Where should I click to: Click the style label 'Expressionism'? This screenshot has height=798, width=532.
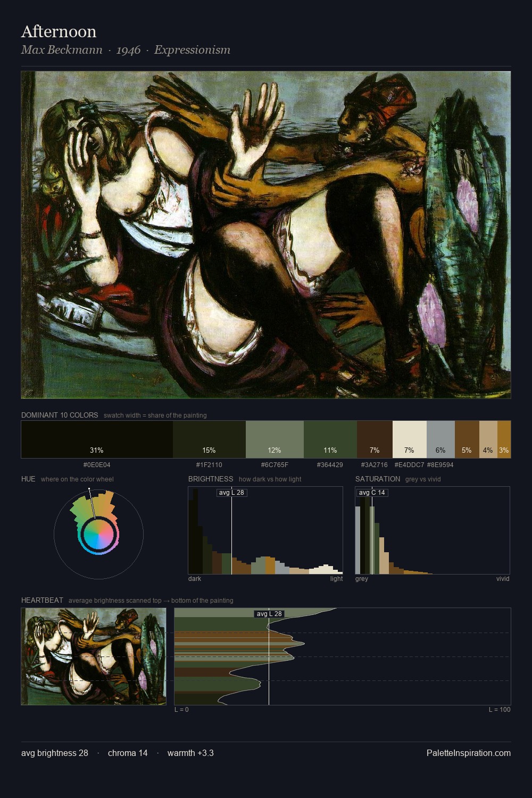point(192,50)
